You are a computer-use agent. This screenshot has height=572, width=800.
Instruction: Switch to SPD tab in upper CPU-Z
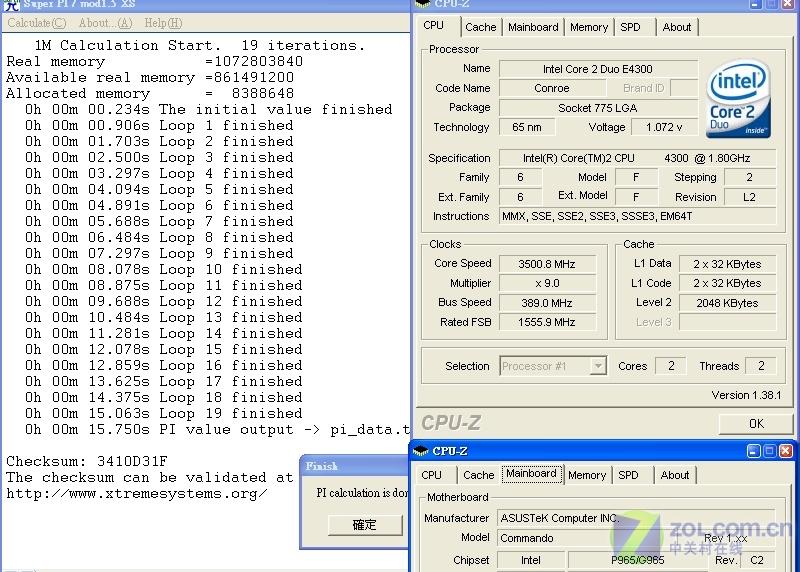(630, 27)
